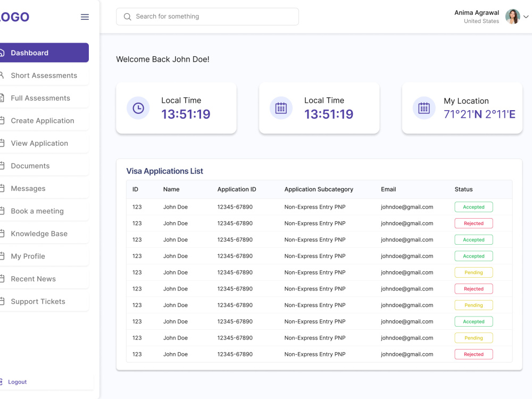Focus the Search for something field
The width and height of the screenshot is (532, 399).
(x=207, y=16)
